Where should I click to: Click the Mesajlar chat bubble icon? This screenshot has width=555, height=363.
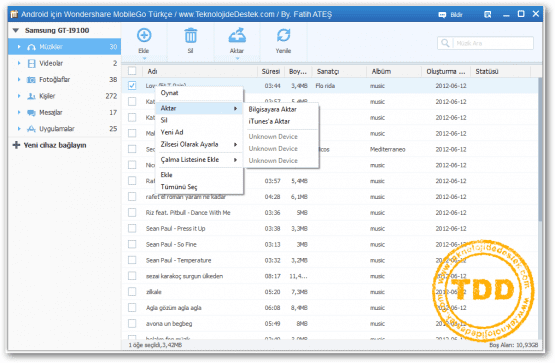tap(32, 113)
